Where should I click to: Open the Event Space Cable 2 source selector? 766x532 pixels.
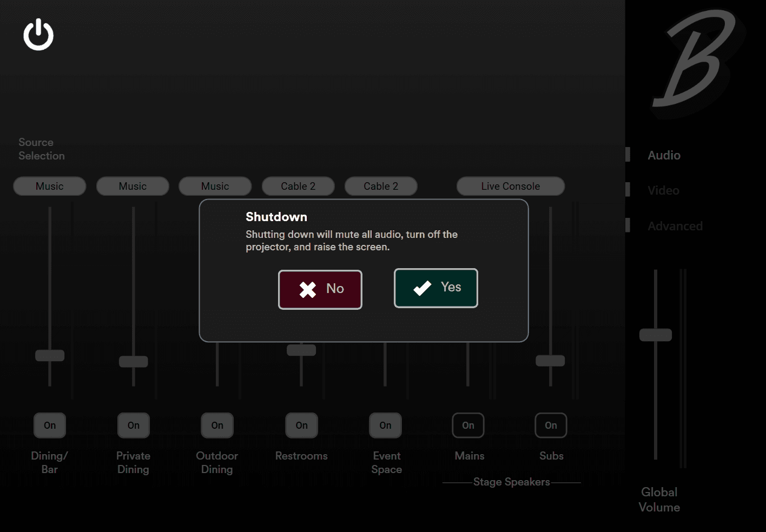click(x=381, y=186)
